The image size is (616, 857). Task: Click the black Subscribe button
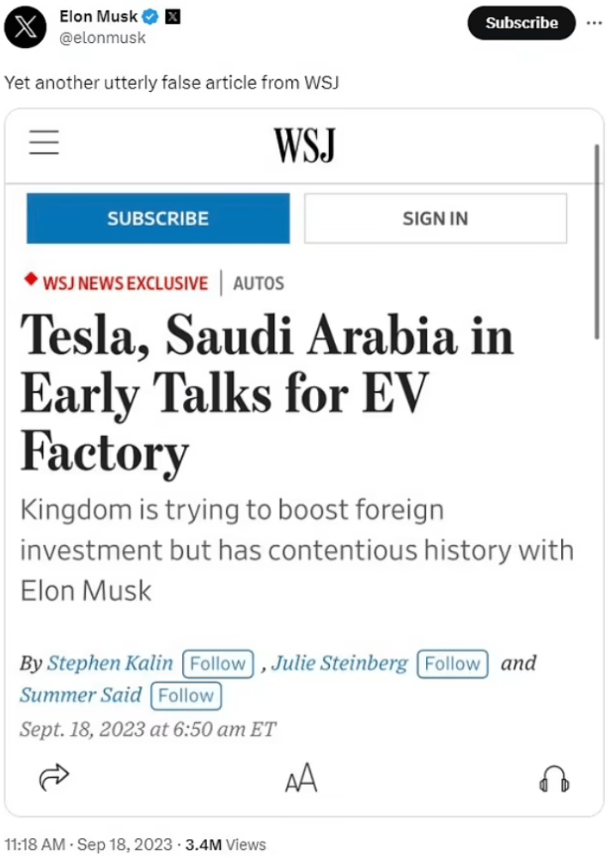[521, 23]
